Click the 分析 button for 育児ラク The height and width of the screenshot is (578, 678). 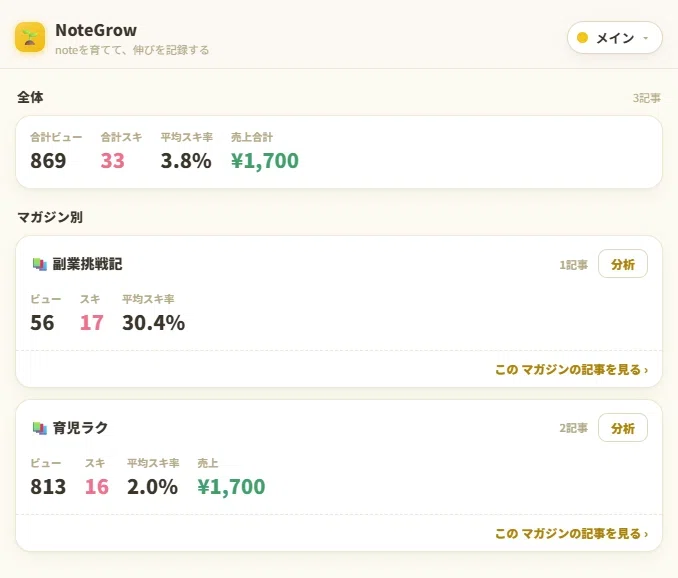pyautogui.click(x=623, y=428)
